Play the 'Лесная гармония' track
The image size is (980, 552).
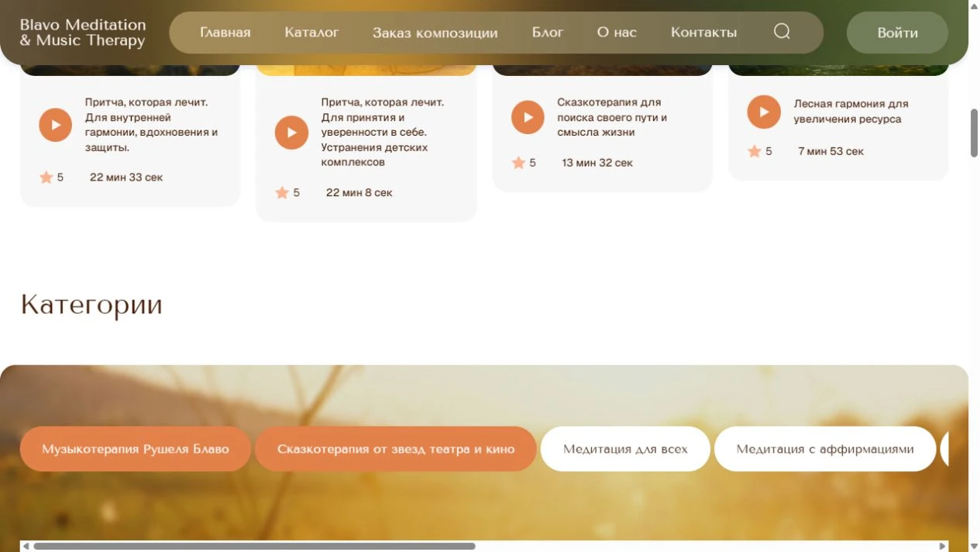coord(764,112)
